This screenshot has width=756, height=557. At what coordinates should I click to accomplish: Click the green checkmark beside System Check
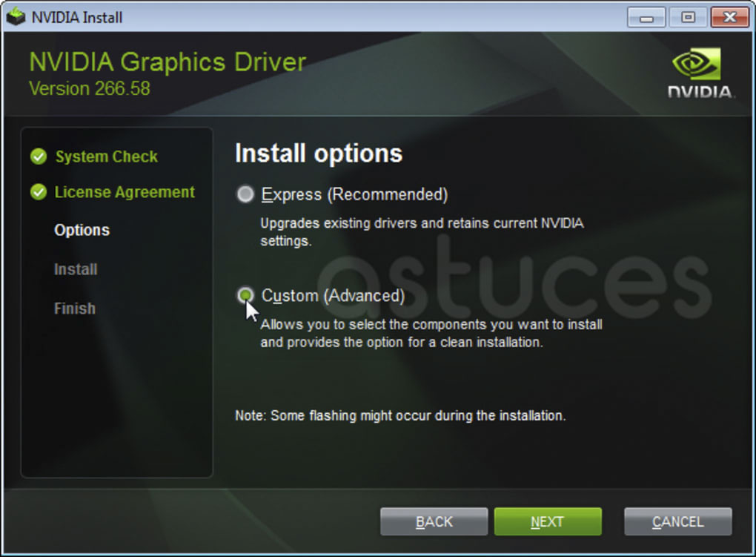[38, 157]
